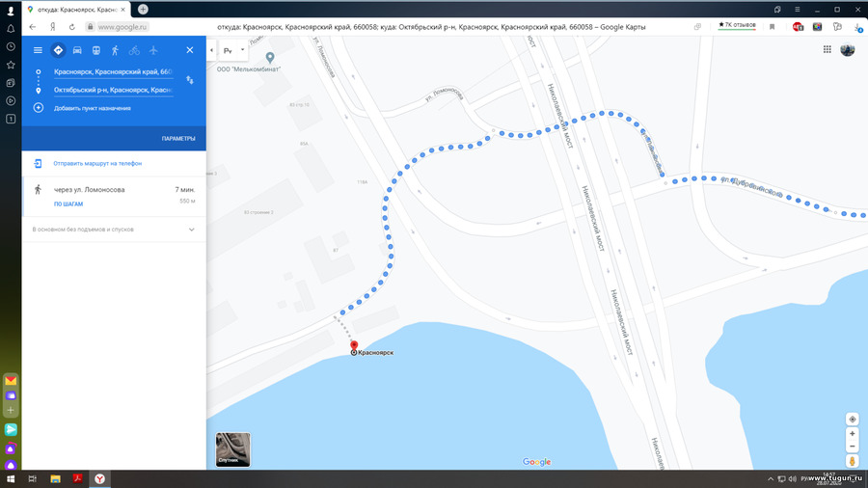The width and height of the screenshot is (868, 488).
Task: Open sidebar tabs counter icon
Action: (x=11, y=119)
